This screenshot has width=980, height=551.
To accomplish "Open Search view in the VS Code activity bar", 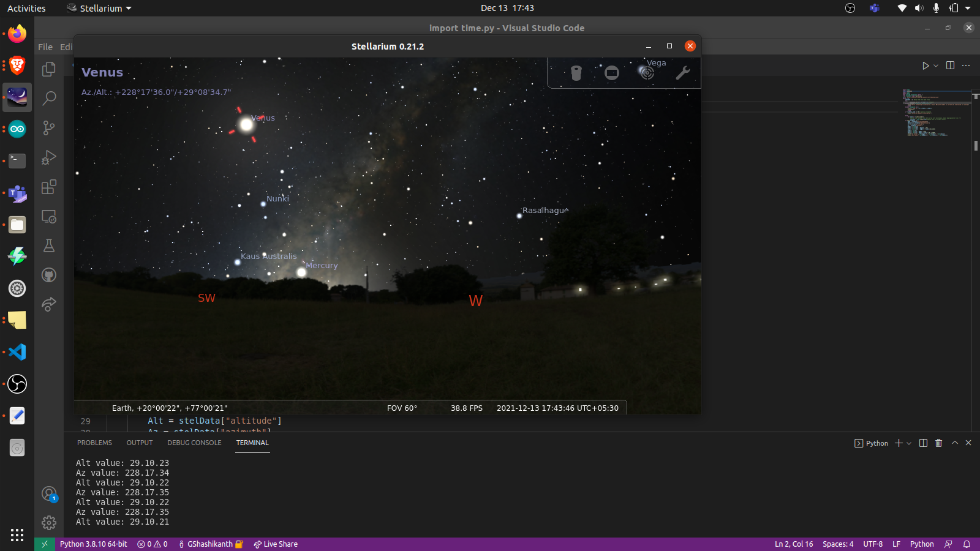I will pyautogui.click(x=49, y=98).
